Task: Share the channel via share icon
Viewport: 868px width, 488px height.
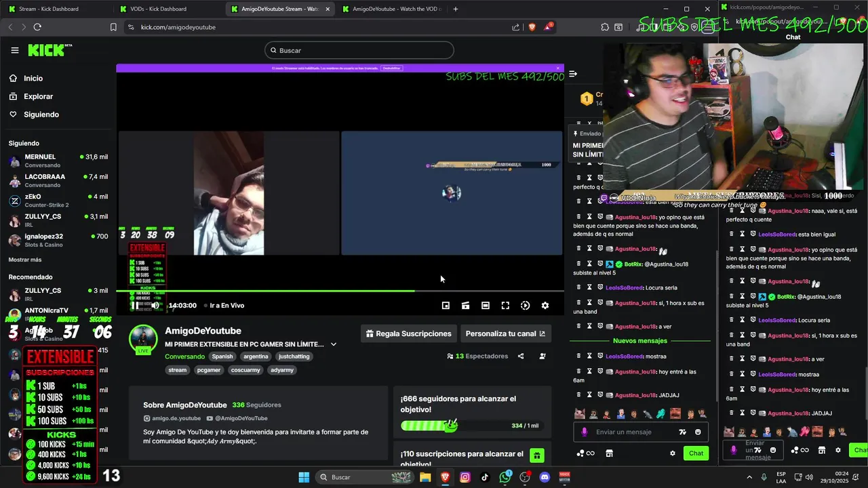Action: coord(521,356)
